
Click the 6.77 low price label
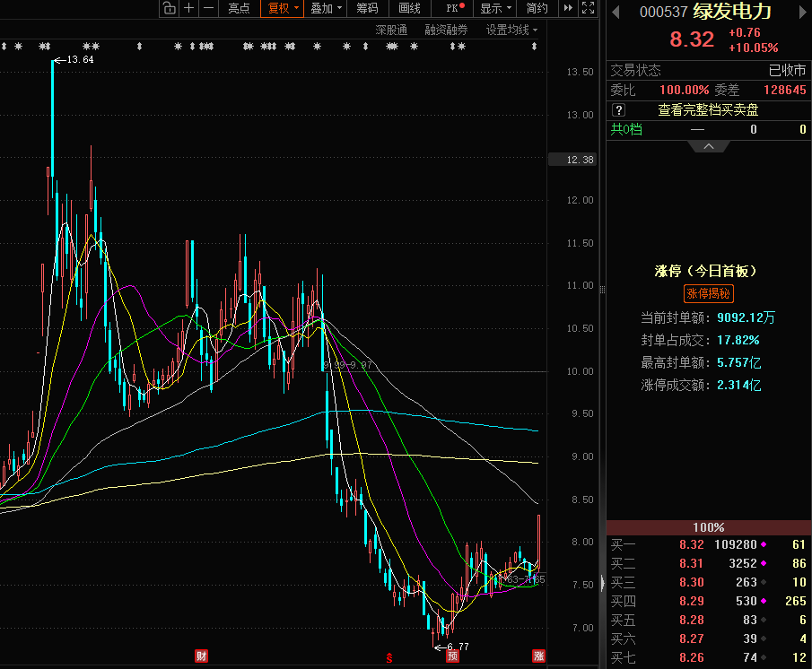pyautogui.click(x=458, y=647)
